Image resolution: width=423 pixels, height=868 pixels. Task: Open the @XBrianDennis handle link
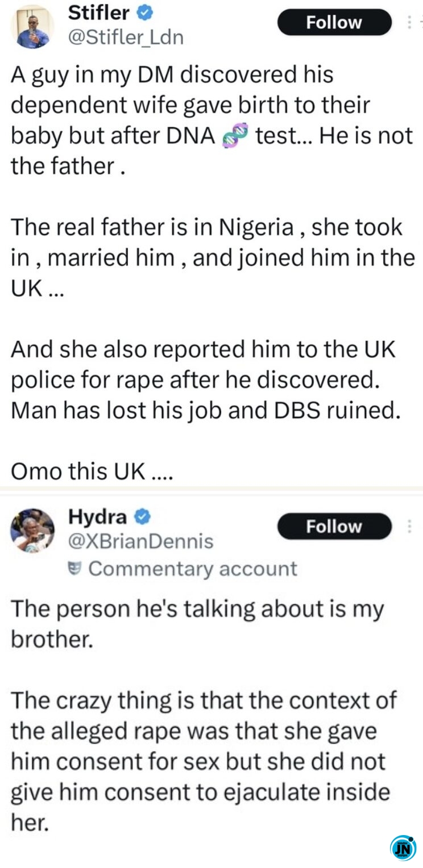pyautogui.click(x=140, y=541)
